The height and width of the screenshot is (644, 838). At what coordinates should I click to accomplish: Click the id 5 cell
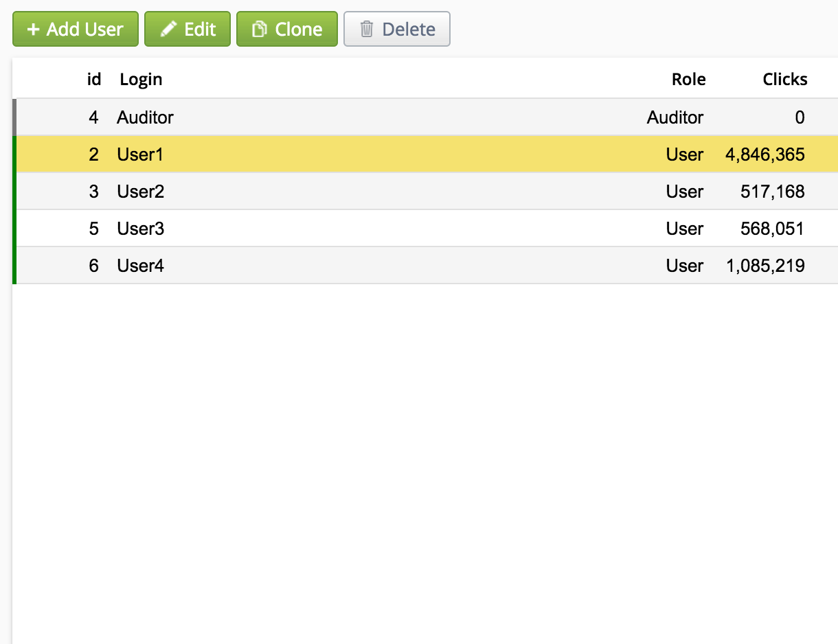[93, 229]
